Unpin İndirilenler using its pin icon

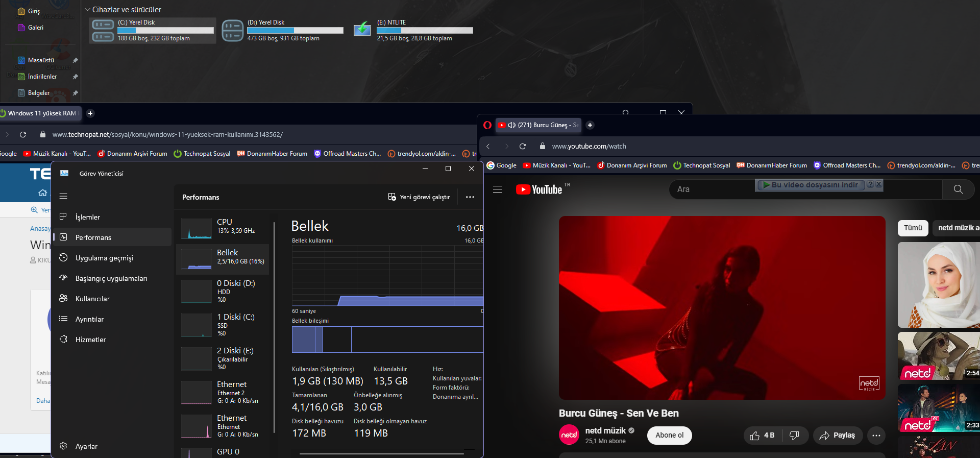tap(75, 77)
